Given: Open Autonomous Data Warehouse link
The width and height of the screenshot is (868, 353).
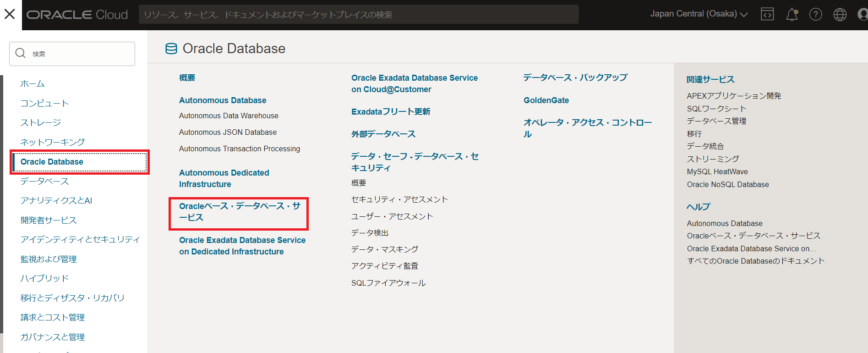Looking at the screenshot, I should click(229, 116).
